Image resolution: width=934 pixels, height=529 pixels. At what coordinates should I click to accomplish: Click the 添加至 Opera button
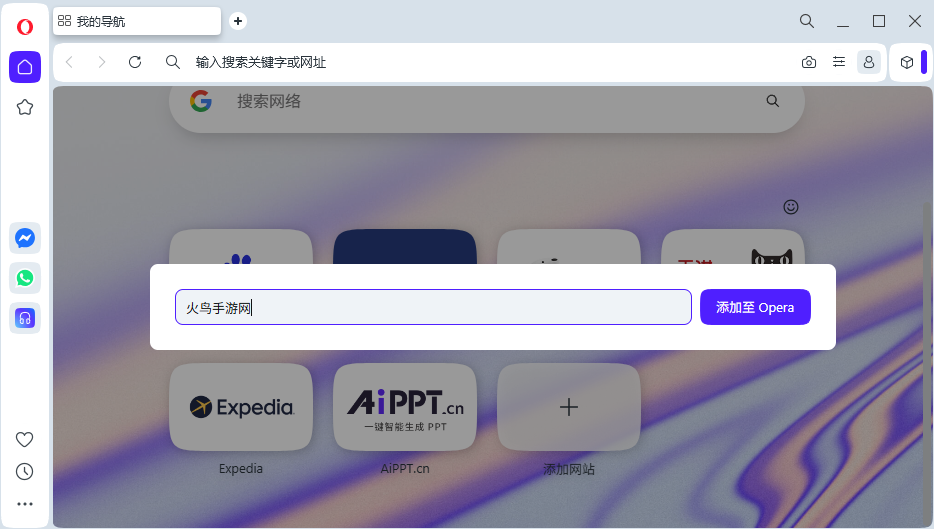click(x=755, y=307)
